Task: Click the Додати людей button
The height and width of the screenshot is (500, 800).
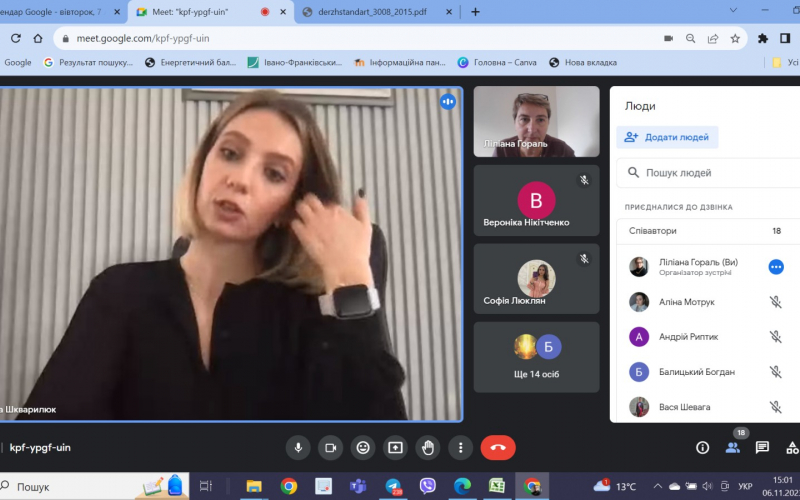Action: point(667,137)
